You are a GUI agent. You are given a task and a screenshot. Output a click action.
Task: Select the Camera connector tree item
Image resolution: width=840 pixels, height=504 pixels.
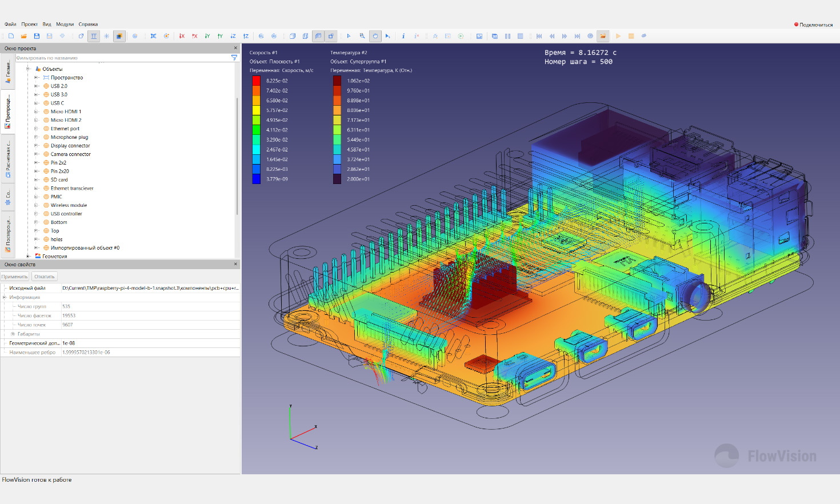(x=70, y=154)
